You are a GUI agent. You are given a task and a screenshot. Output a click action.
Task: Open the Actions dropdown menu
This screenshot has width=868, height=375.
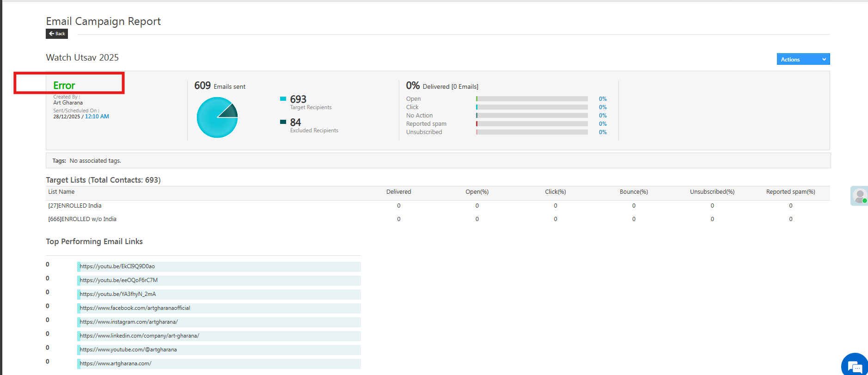click(x=803, y=59)
